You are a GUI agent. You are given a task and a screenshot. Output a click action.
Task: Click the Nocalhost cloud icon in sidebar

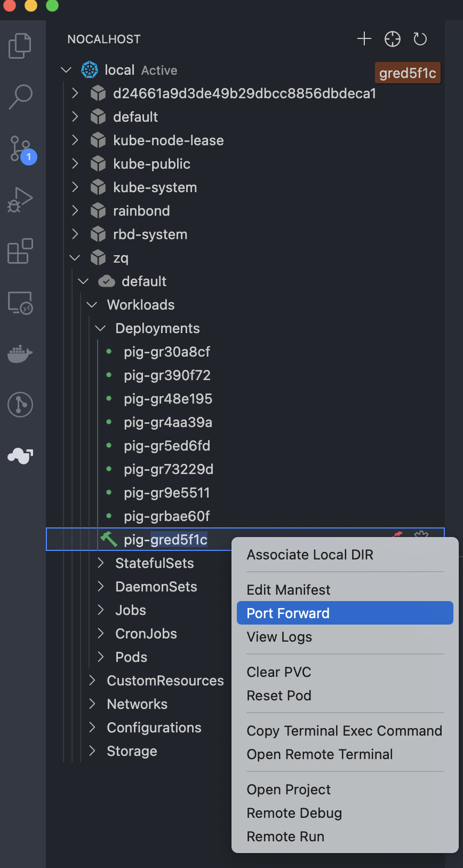click(x=20, y=455)
